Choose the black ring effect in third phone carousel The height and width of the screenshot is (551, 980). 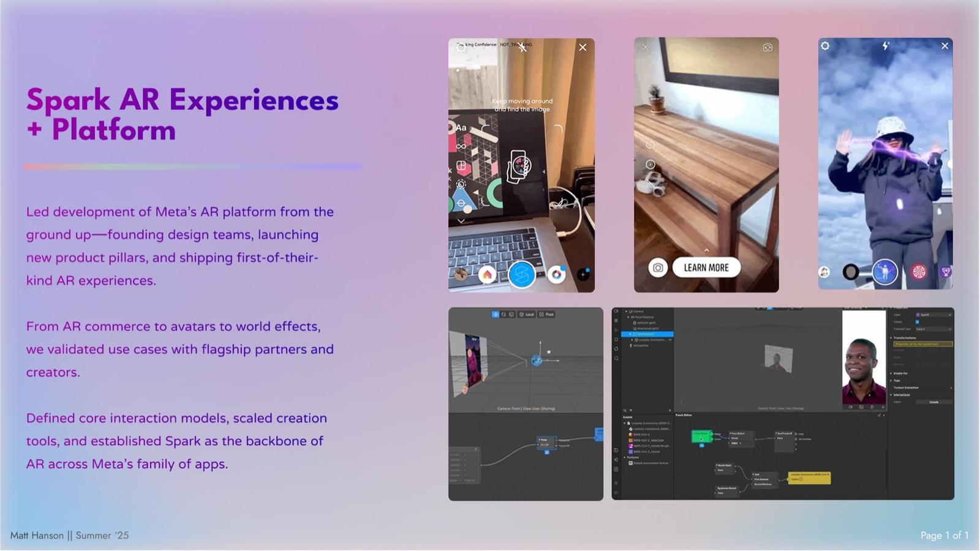(x=851, y=272)
